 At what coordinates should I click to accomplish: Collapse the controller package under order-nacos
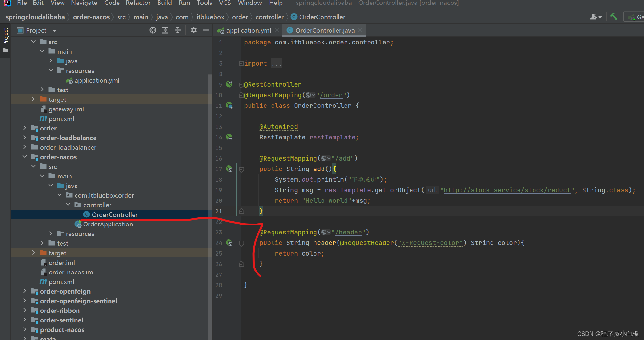pos(68,205)
